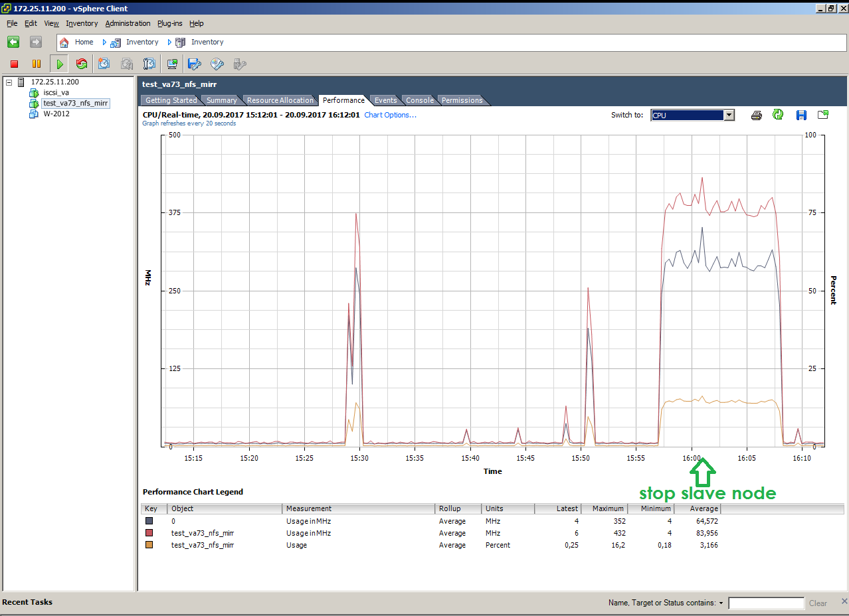This screenshot has width=849, height=616.
Task: Click the CD/DVD drive connect icon
Action: pos(217,64)
